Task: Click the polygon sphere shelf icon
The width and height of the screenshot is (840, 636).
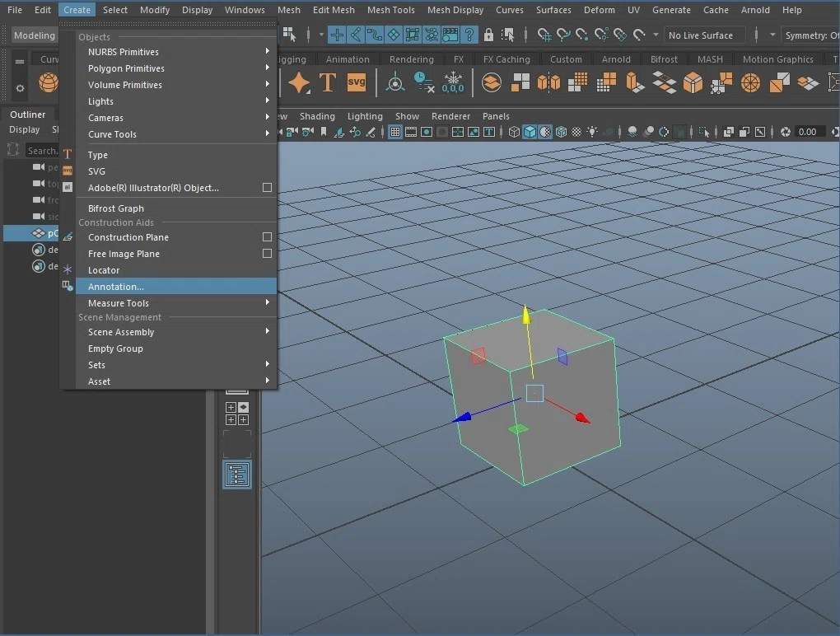Action: [x=49, y=82]
